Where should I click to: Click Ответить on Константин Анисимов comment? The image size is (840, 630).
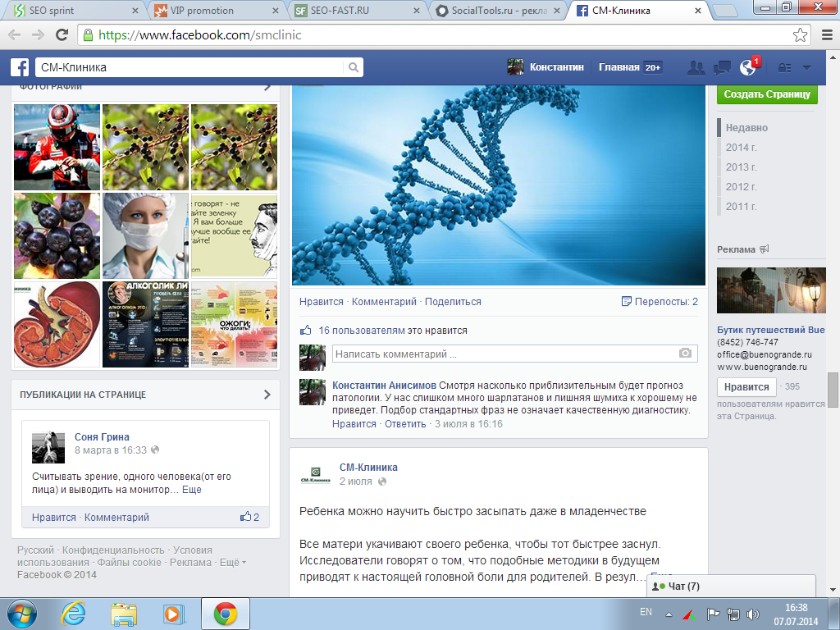[405, 424]
